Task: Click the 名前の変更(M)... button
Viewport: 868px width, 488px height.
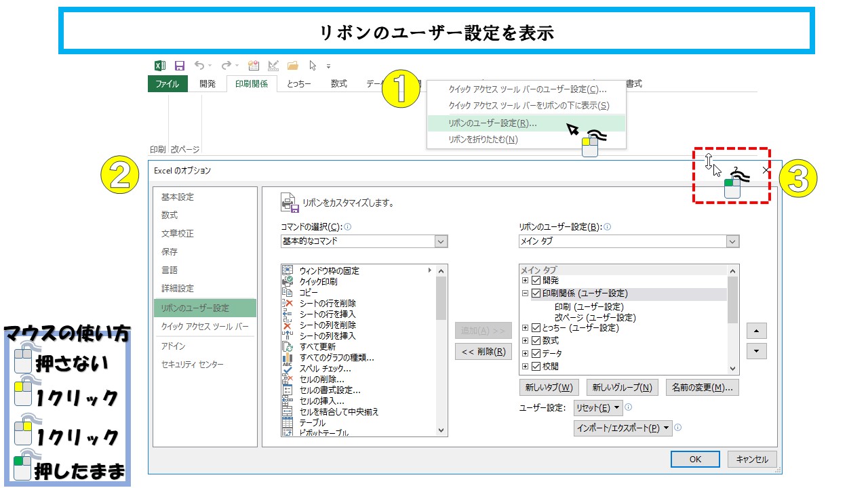Action: tap(702, 388)
